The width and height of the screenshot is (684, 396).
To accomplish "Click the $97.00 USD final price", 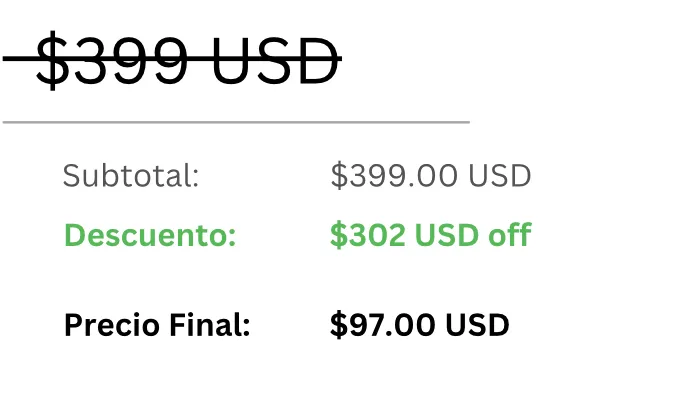I will (x=420, y=325).
